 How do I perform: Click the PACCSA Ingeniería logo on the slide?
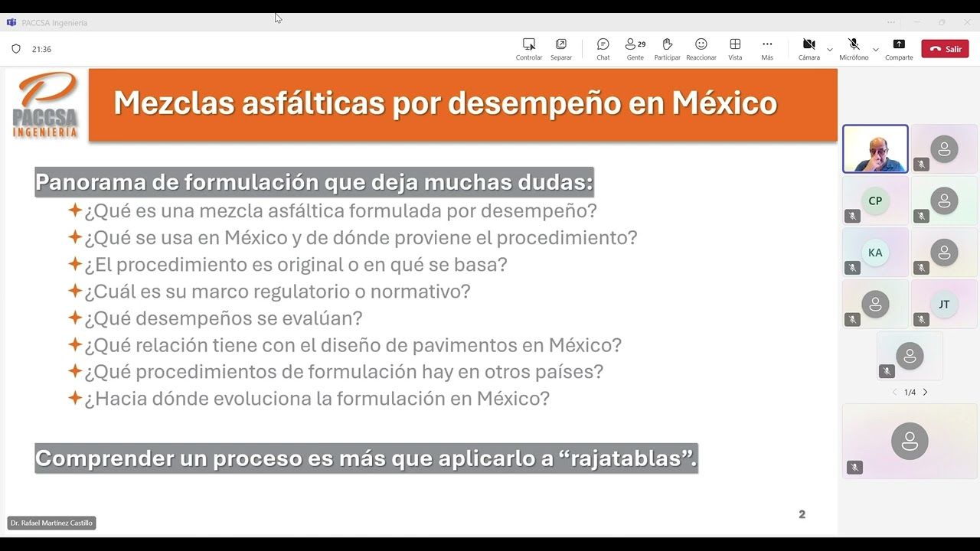point(45,105)
